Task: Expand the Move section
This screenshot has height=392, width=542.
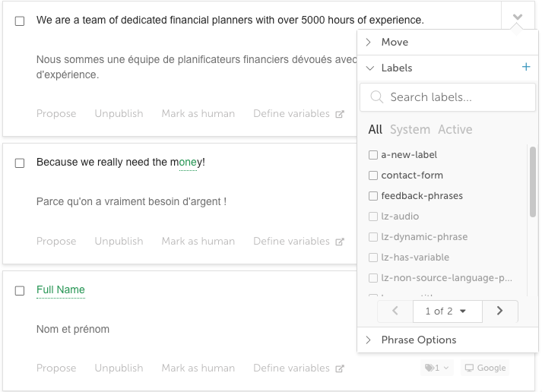Action: pos(448,42)
